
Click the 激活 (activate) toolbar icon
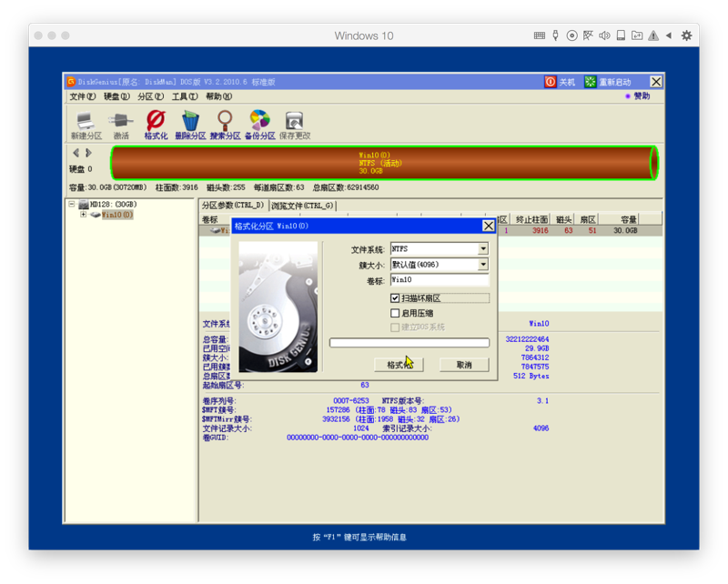(121, 125)
